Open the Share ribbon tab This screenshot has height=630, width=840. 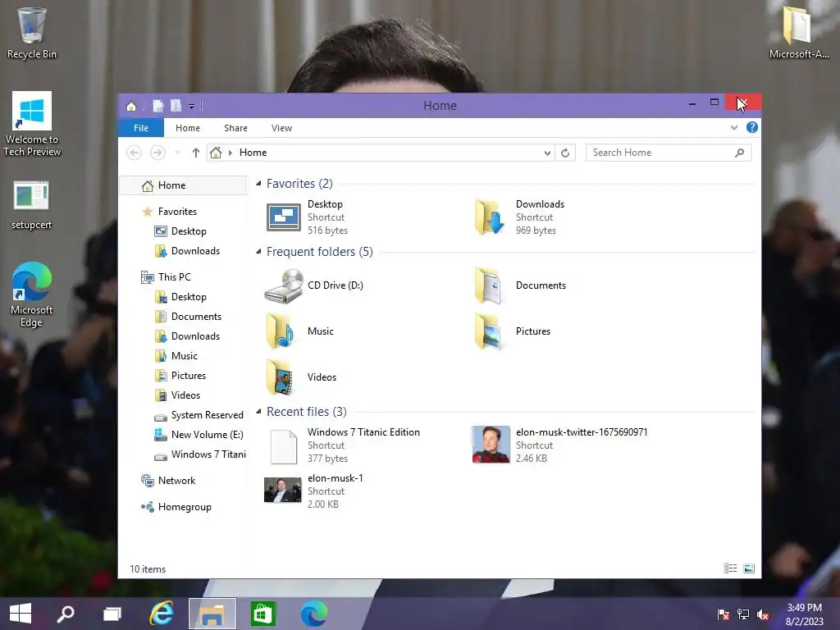pos(235,128)
